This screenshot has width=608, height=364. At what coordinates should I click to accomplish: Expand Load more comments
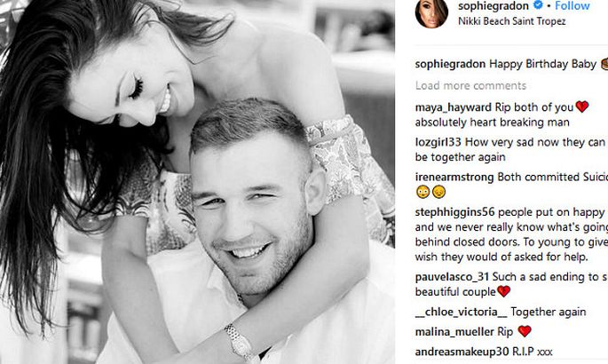470,85
